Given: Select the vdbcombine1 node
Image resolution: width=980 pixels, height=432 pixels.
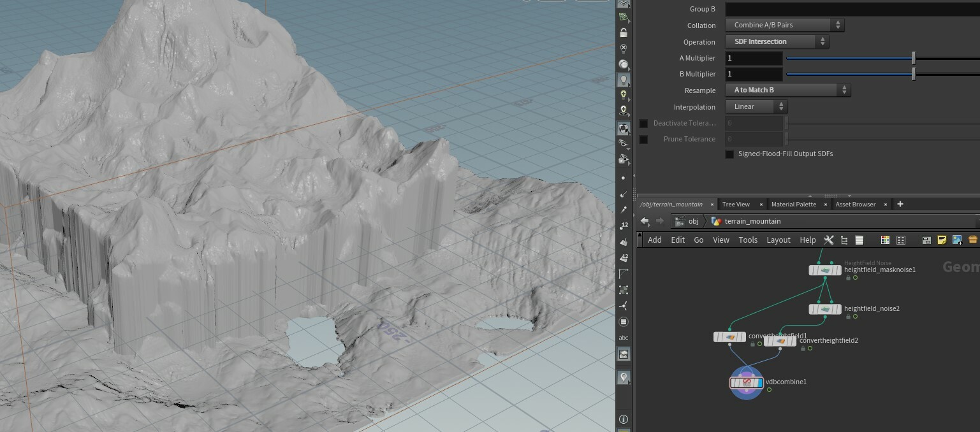Looking at the screenshot, I should [x=746, y=382].
